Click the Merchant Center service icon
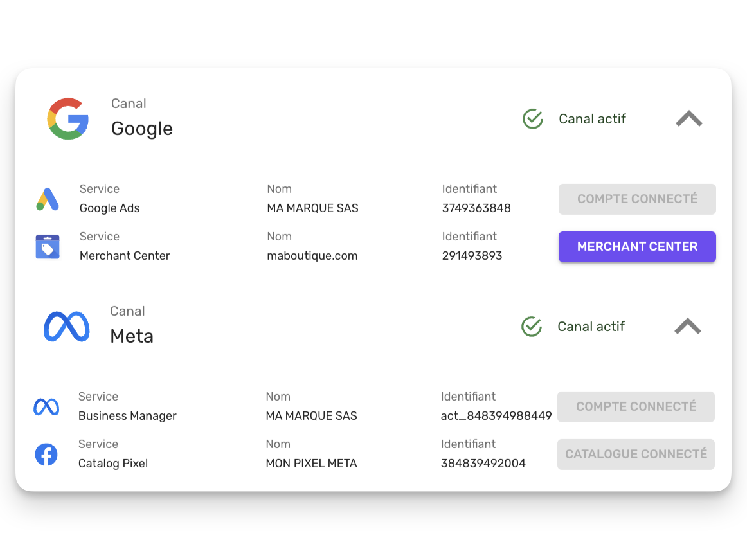Screen dimensions: 747x560 (x=48, y=247)
